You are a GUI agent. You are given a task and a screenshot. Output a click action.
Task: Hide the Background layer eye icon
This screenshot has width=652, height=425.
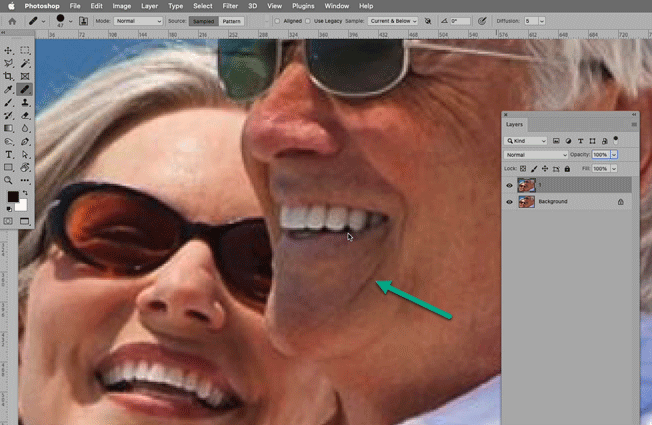click(x=509, y=202)
